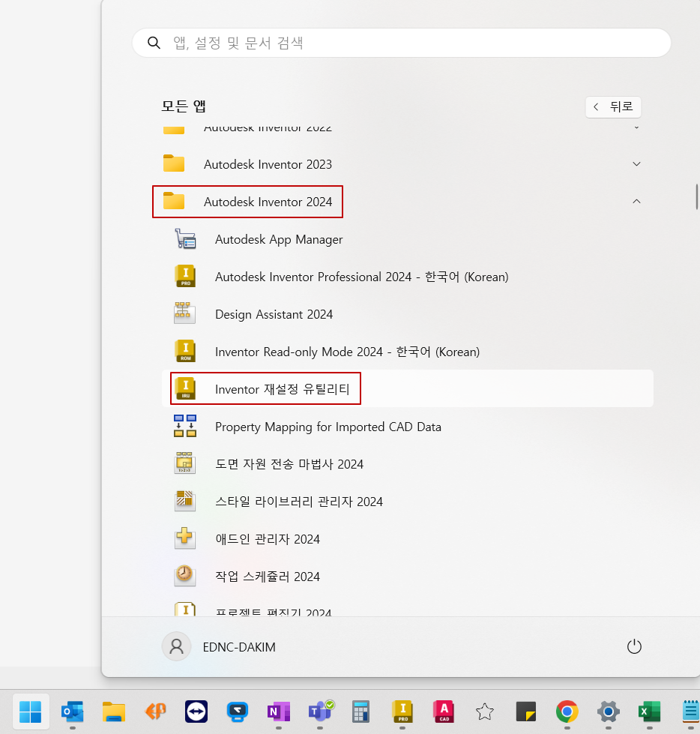Click the all apps list scrollbar thumb
Screen dimensions: 700x734
point(697,196)
